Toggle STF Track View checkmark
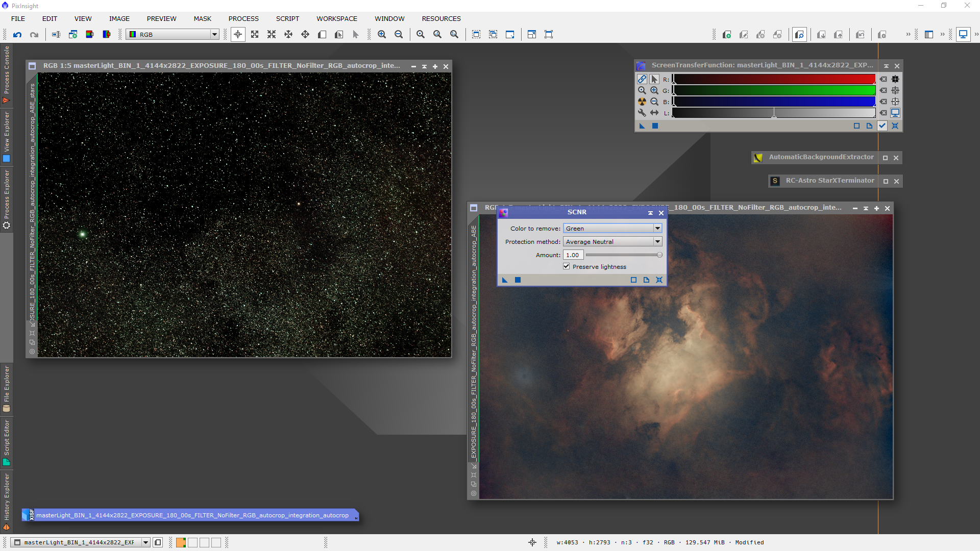980x551 pixels. coord(882,126)
